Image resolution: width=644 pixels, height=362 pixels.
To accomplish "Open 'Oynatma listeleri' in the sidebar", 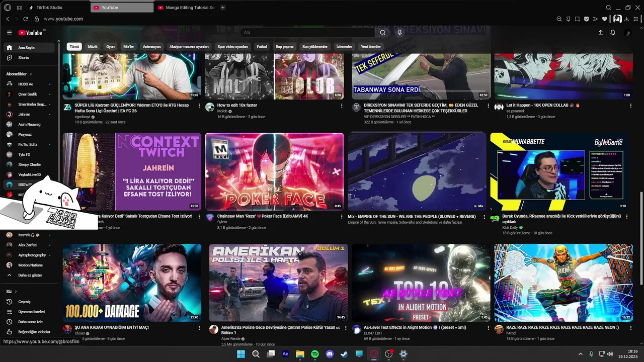I will (x=28, y=312).
